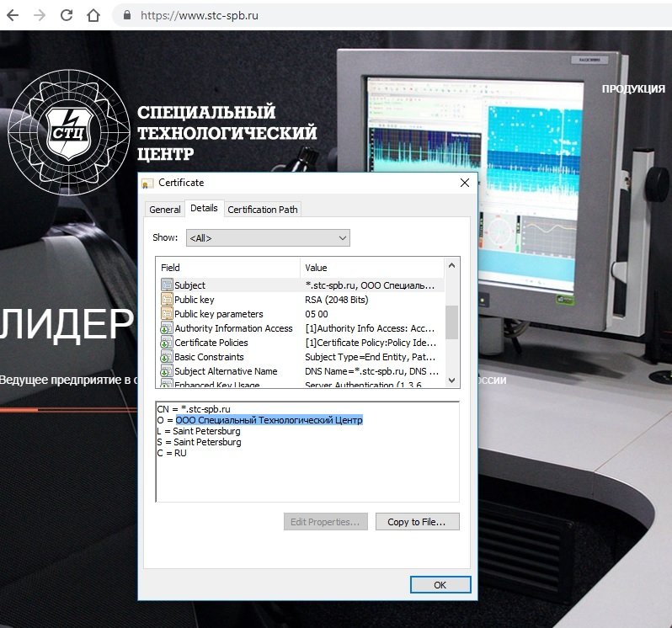Screen dimensions: 672x628
Task: Click the Copy to File… button
Action: point(417,522)
